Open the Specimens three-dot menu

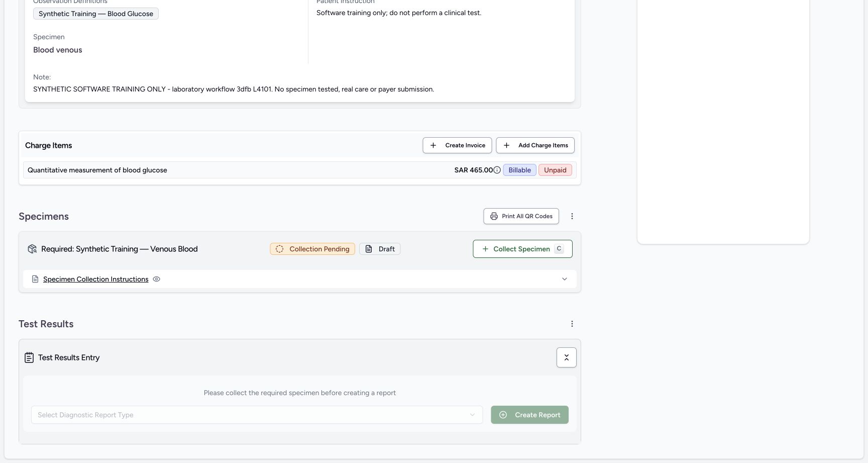[572, 216]
